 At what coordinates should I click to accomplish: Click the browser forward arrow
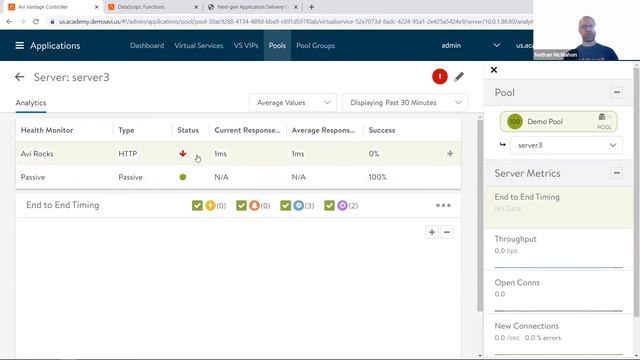[22, 22]
